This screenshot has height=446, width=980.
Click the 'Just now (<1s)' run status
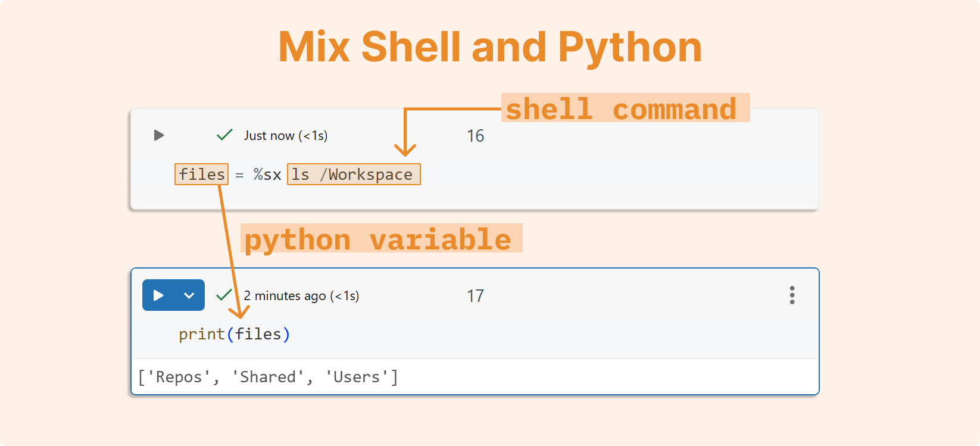(286, 136)
